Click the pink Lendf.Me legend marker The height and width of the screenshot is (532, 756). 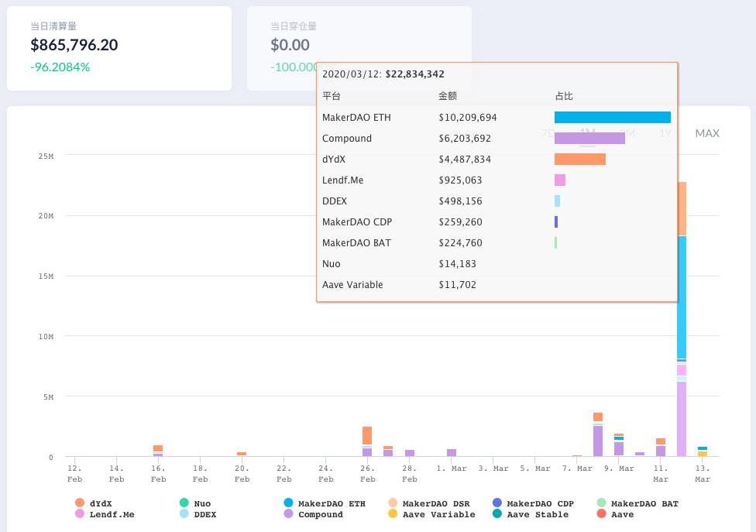80,514
